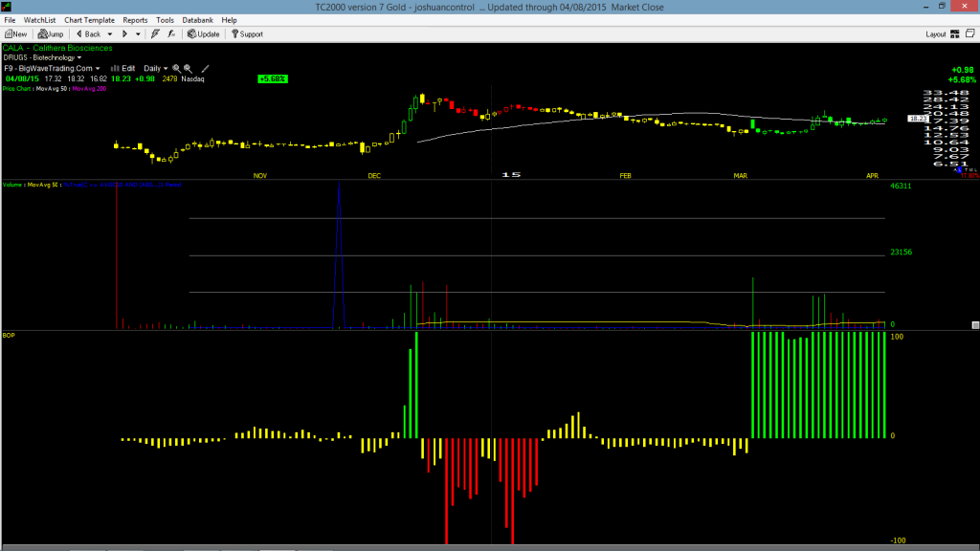Expand the Back history dropdown arrow

(110, 34)
